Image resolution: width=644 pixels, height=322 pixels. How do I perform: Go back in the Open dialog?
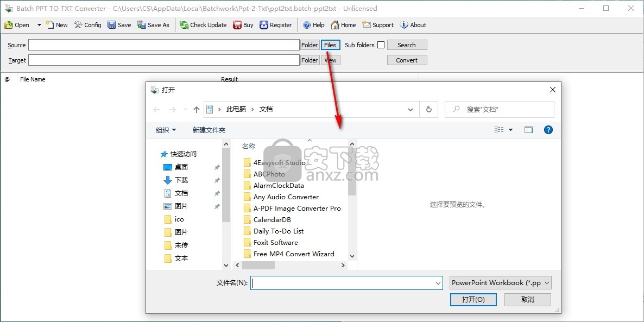156,109
